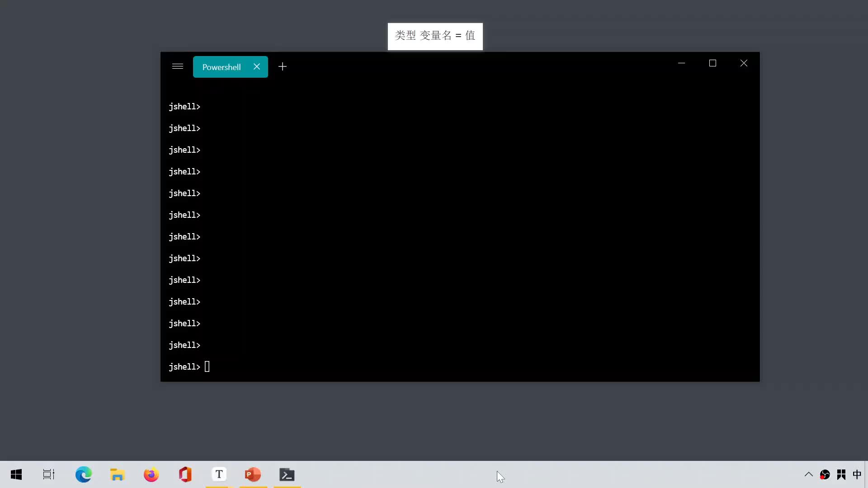Switch to Typora on taskbar

click(x=219, y=474)
